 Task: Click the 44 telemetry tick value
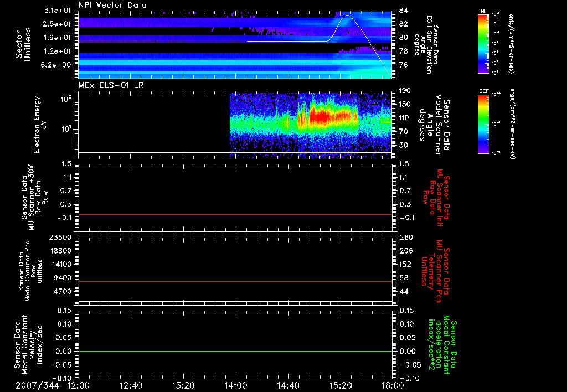pos(404,291)
